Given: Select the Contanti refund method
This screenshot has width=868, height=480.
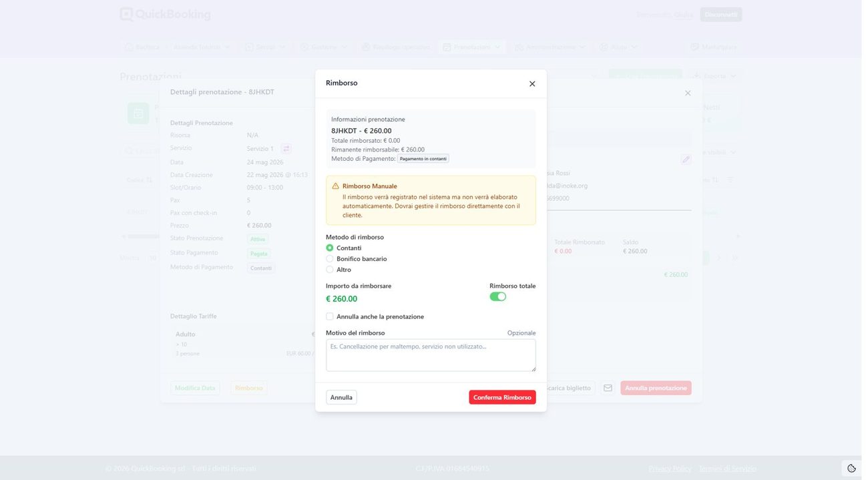Looking at the screenshot, I should coord(330,248).
